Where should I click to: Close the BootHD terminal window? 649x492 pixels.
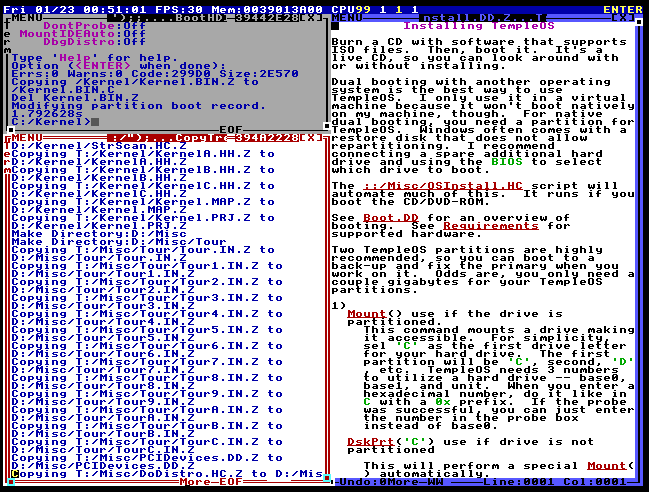pyautogui.click(x=311, y=18)
